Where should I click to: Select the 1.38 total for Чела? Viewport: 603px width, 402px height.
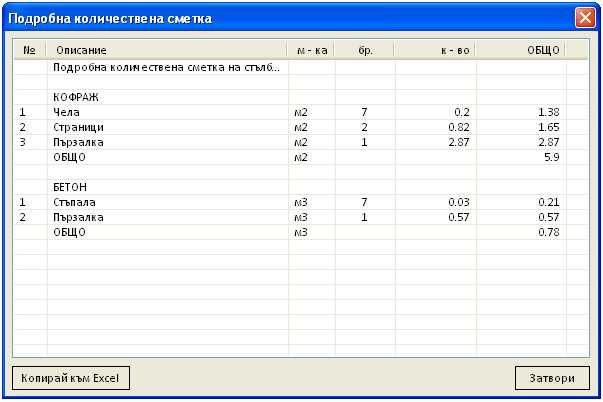tap(548, 113)
